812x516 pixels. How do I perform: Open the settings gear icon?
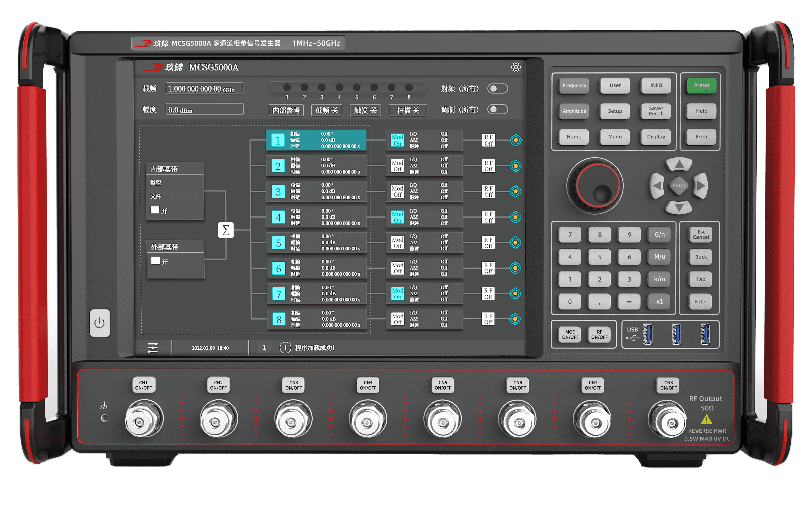pyautogui.click(x=516, y=67)
